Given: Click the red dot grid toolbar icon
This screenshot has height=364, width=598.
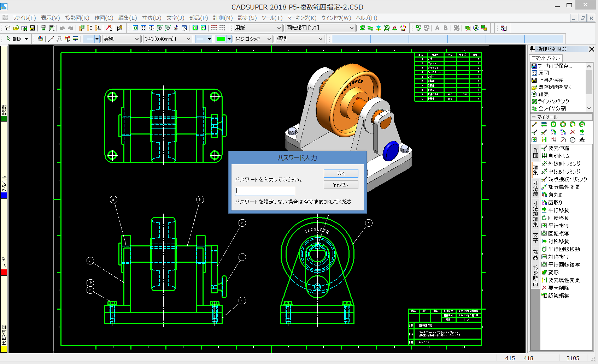Looking at the screenshot, I should [x=214, y=28].
